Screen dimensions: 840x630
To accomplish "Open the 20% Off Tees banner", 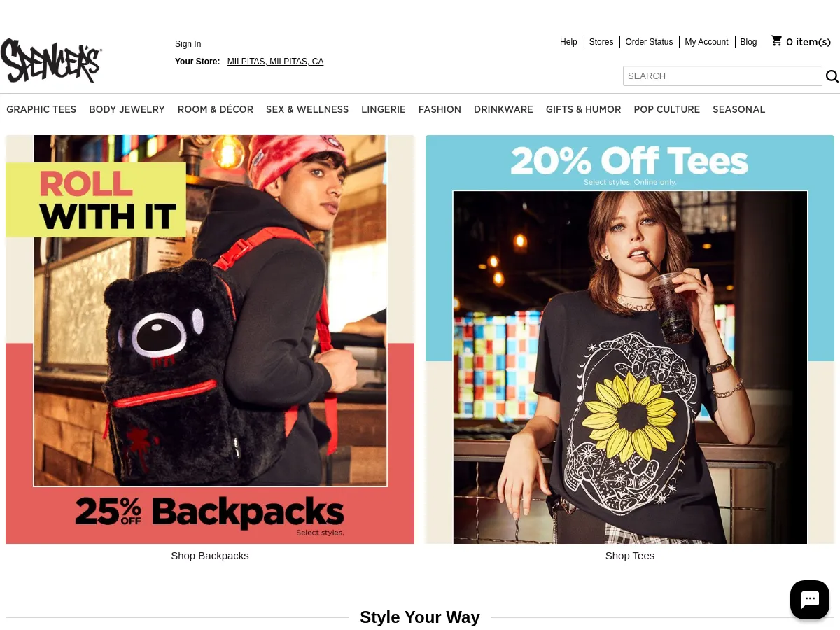I will pos(630,339).
